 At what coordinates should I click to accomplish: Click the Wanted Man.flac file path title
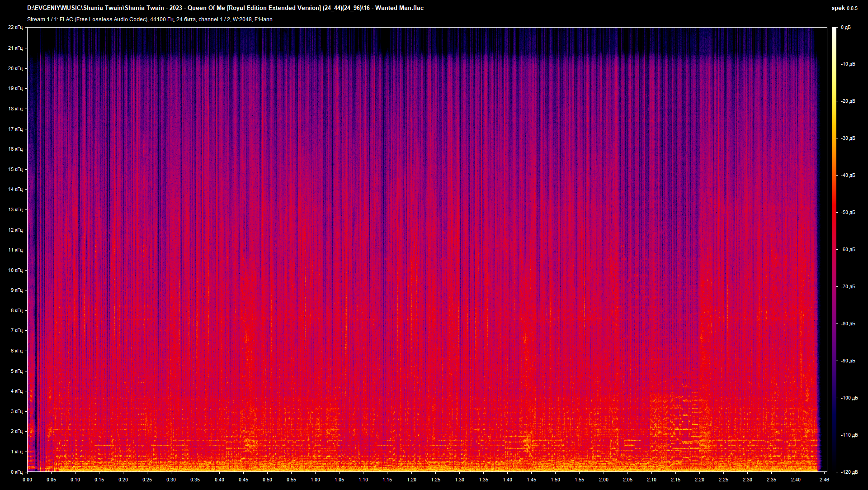pyautogui.click(x=225, y=8)
